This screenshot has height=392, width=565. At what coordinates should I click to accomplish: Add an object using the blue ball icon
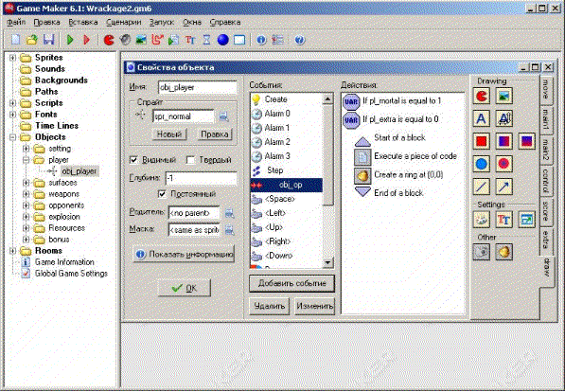pyautogui.click(x=223, y=40)
